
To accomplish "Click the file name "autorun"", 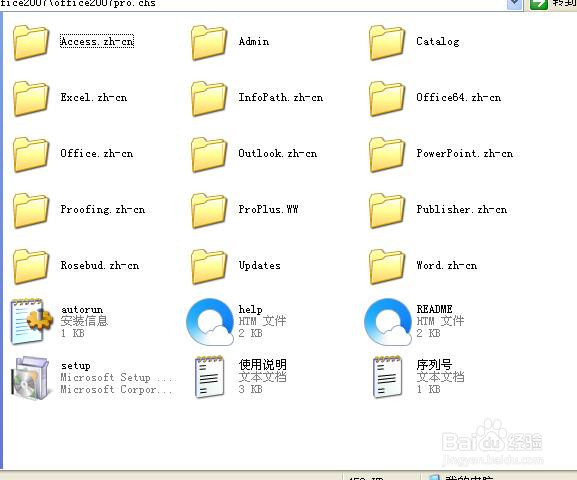I will (82, 310).
